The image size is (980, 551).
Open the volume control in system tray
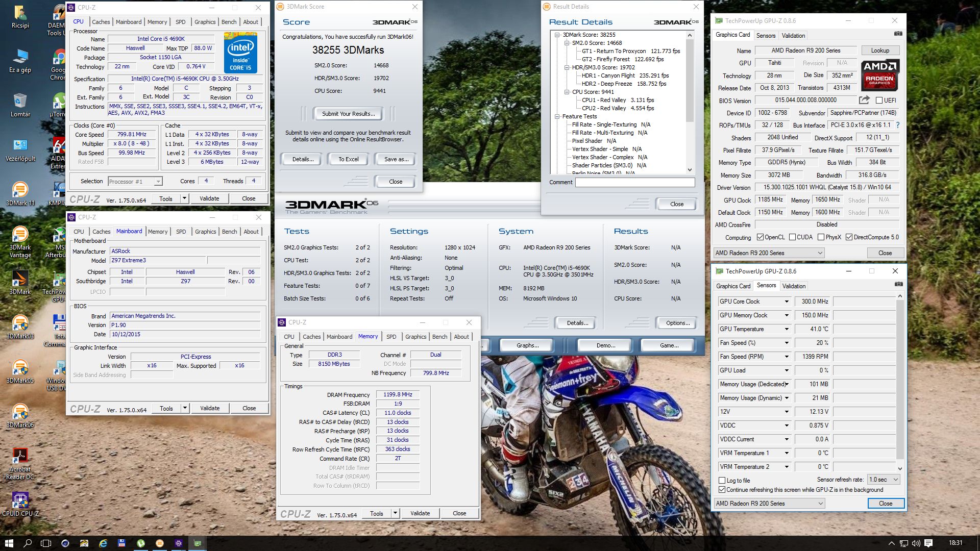click(x=916, y=543)
